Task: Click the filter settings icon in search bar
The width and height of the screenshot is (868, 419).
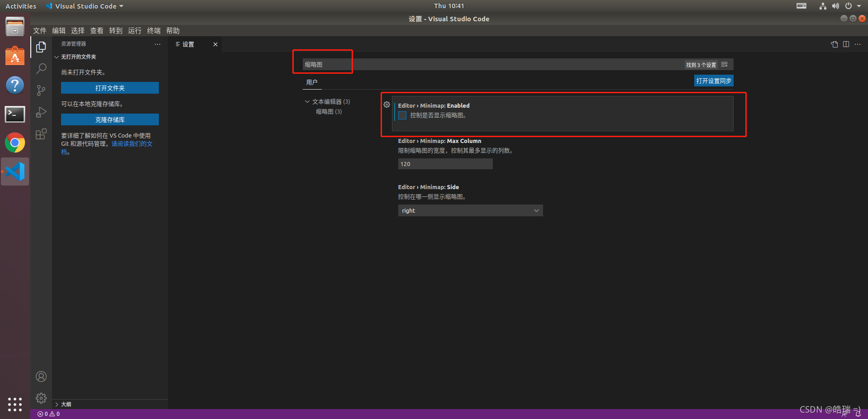Action: (724, 65)
